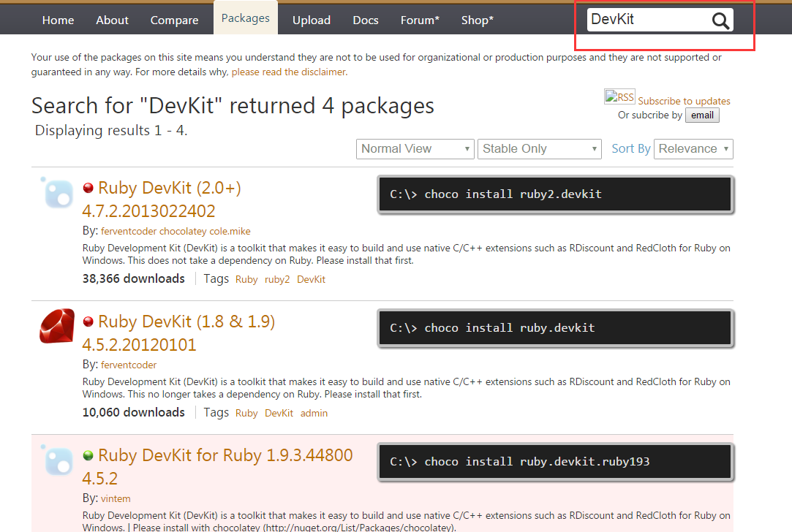
Task: Open the Forum* link in navigation
Action: pyautogui.click(x=420, y=20)
